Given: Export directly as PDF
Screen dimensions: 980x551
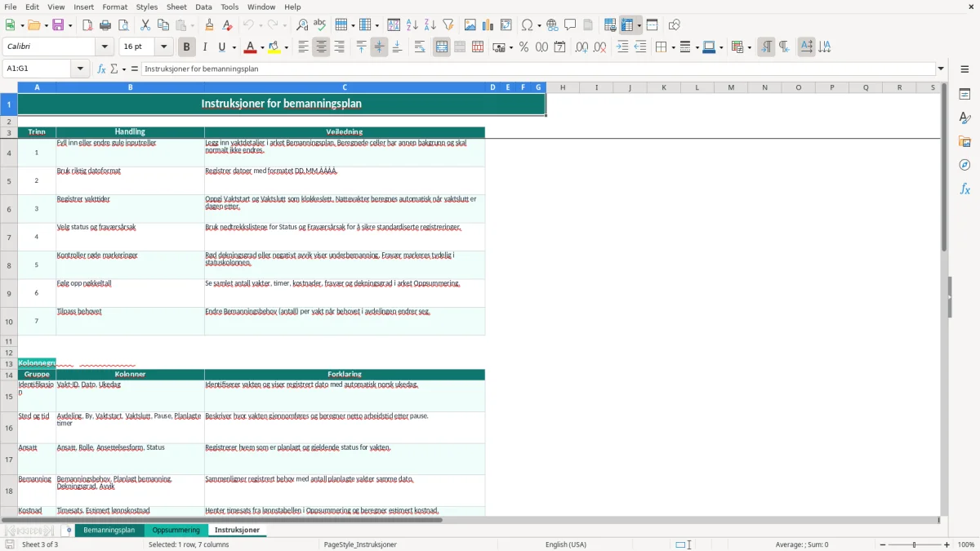Looking at the screenshot, I should tap(87, 25).
